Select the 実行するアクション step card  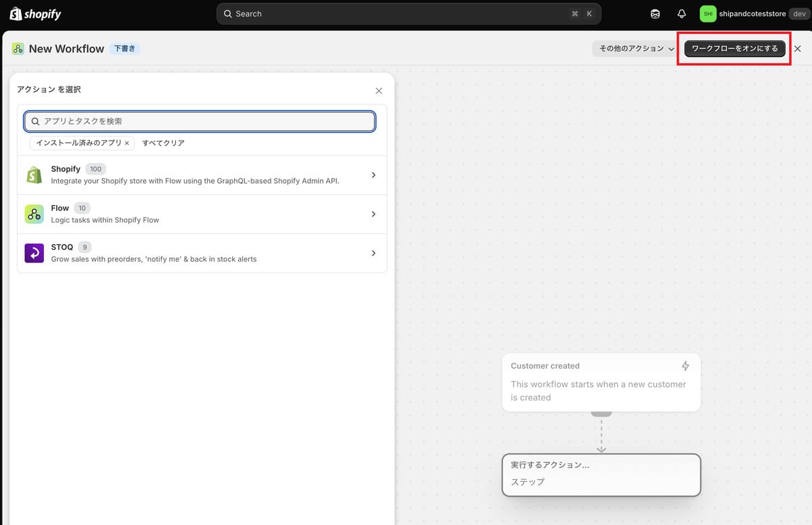click(x=602, y=475)
